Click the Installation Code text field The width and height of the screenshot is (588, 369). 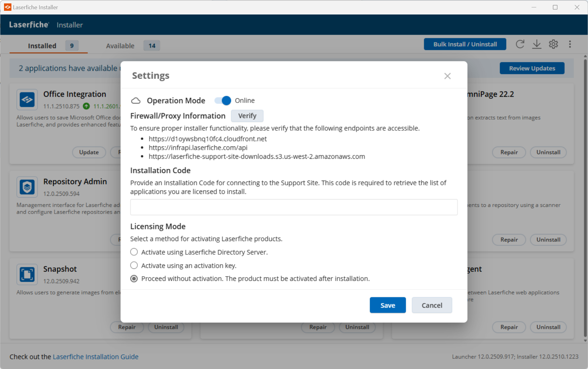click(294, 207)
